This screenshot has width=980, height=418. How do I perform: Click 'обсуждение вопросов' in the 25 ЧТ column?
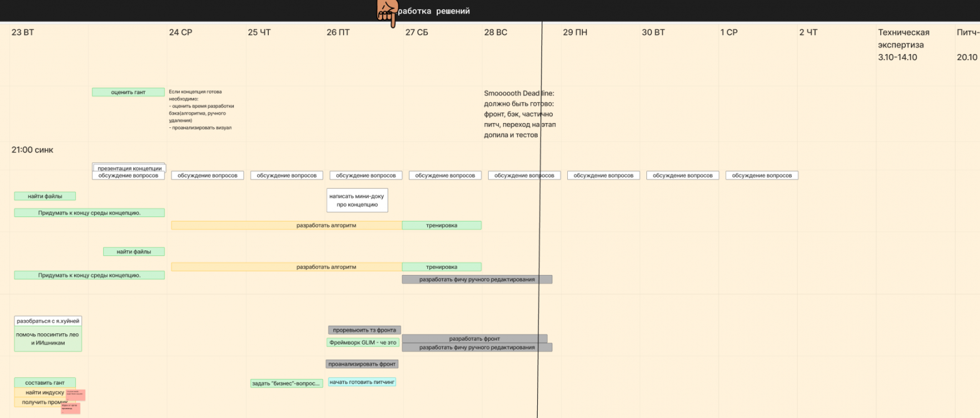[287, 176]
